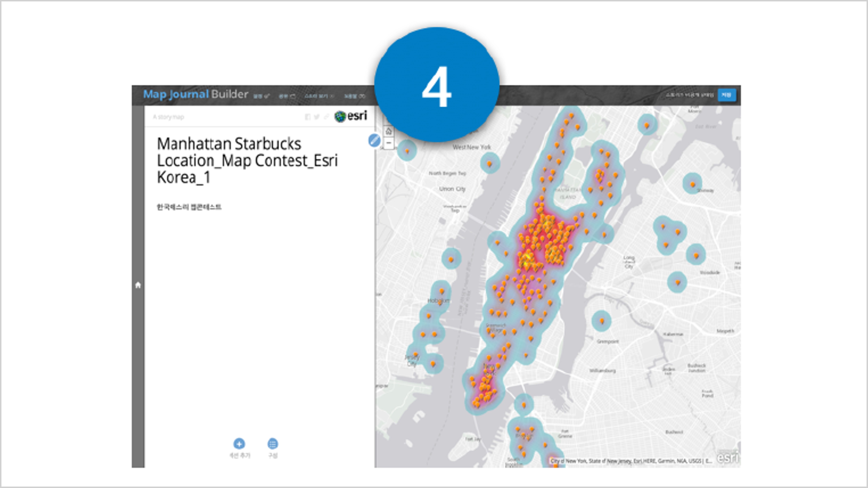Click the 'West New York' map label
The height and width of the screenshot is (488, 868).
click(x=472, y=147)
